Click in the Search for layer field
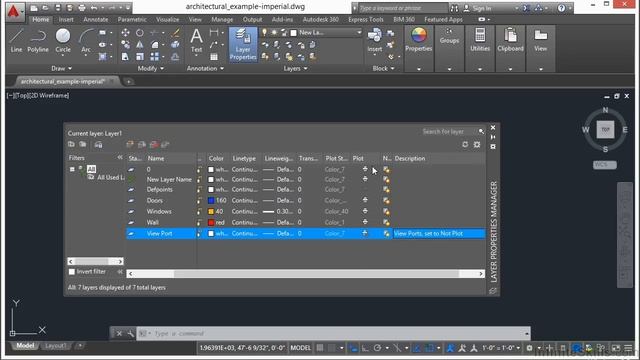The height and width of the screenshot is (360, 640). [448, 131]
